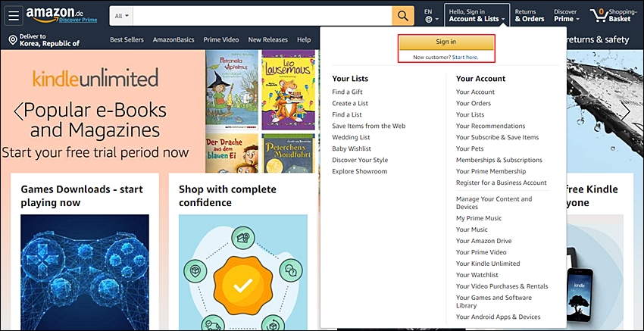The width and height of the screenshot is (644, 331).
Task: Click the Shop with complete confidence image
Action: pos(242,272)
